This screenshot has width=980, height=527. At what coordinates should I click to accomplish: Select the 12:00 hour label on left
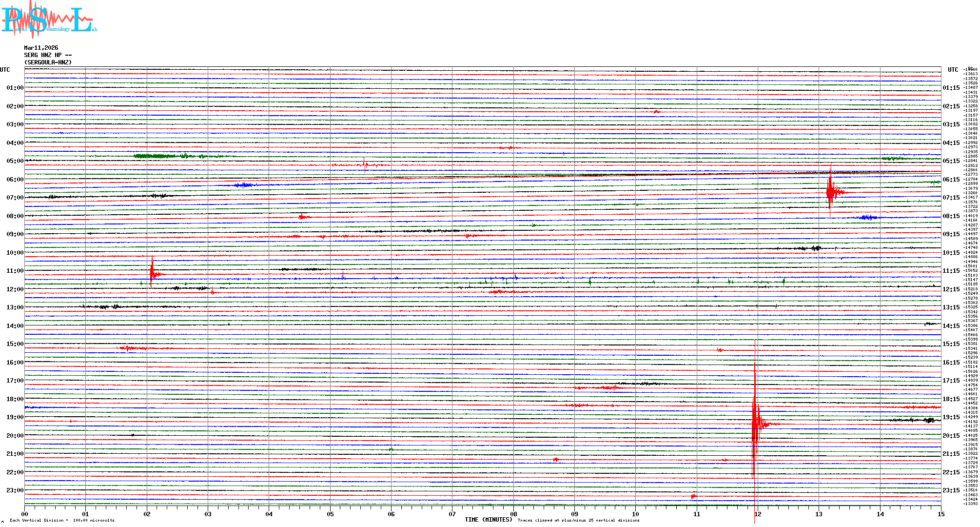tap(15, 289)
